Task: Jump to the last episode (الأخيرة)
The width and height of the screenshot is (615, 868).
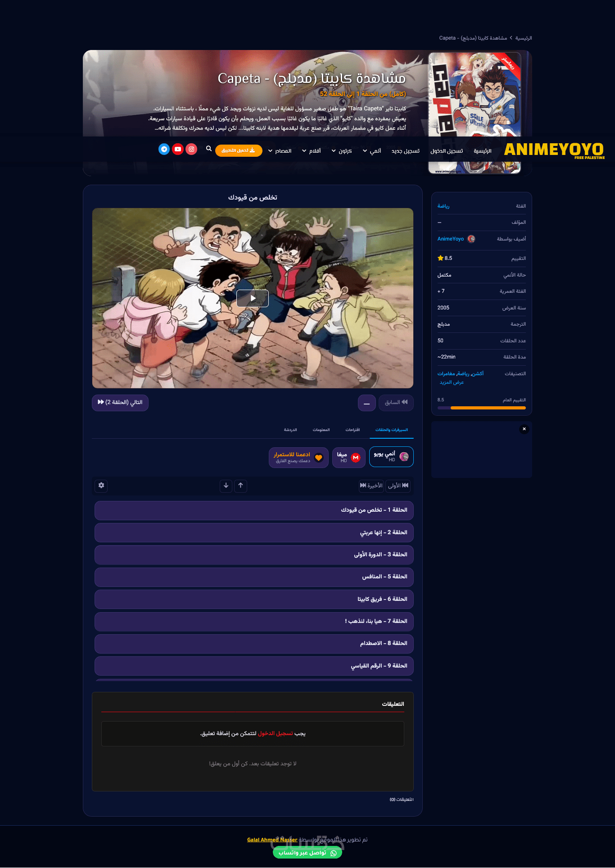Action: click(x=371, y=486)
